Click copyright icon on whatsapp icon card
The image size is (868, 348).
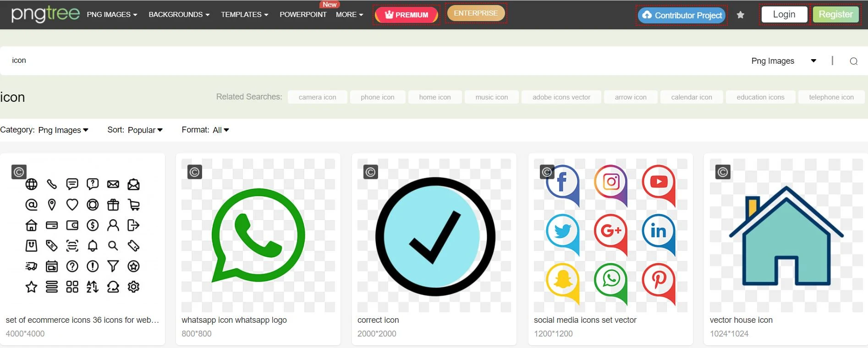click(x=195, y=172)
